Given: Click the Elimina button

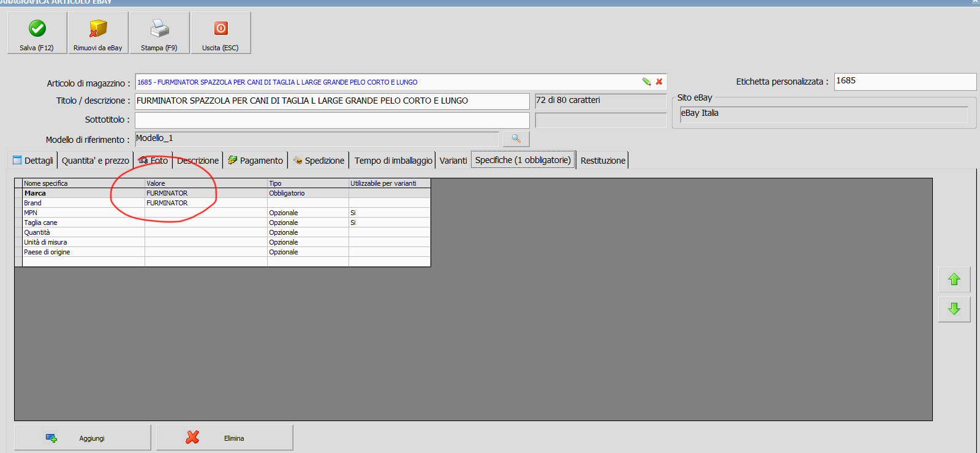Looking at the screenshot, I should point(224,438).
